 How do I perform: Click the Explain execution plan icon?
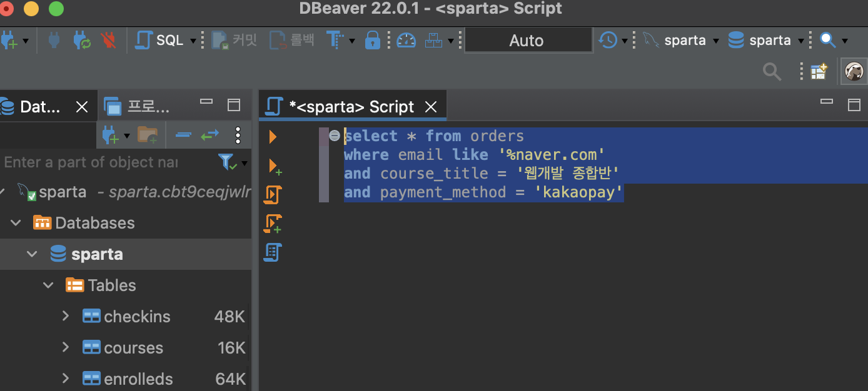pos(273,252)
